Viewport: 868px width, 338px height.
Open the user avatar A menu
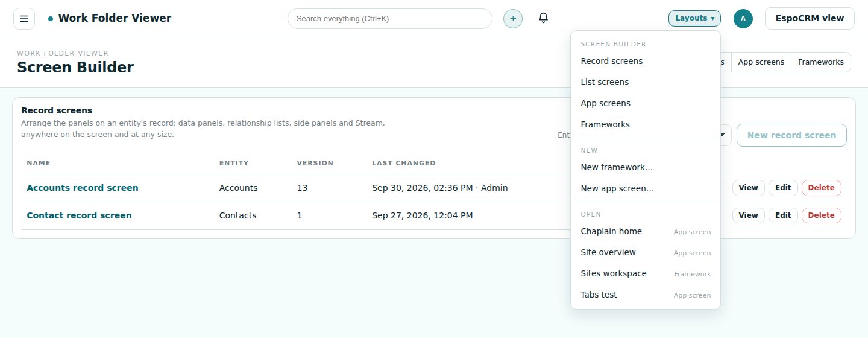click(743, 19)
